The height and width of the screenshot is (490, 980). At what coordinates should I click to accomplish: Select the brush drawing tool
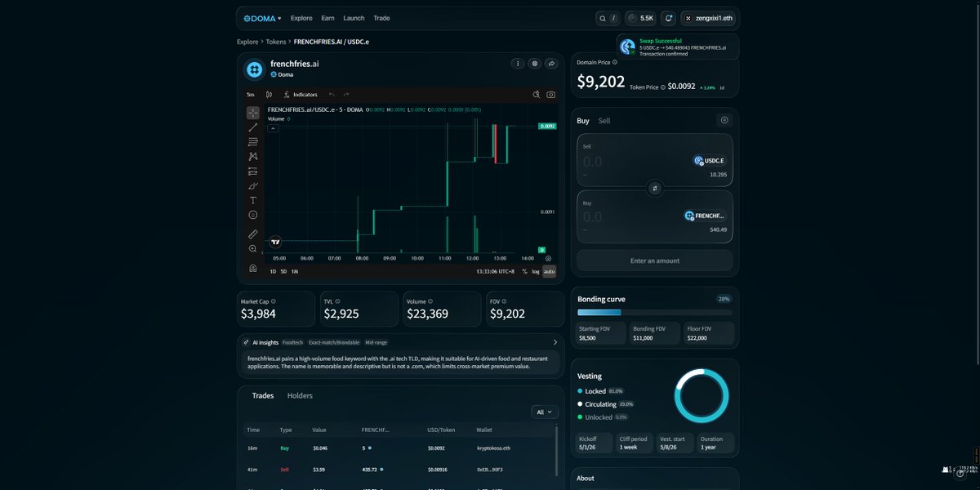(x=253, y=185)
